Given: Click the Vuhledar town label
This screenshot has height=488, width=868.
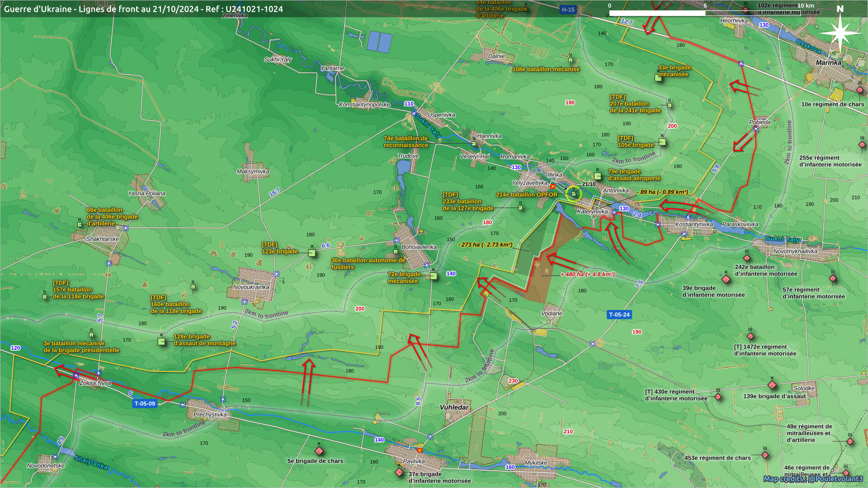Looking at the screenshot, I should pyautogui.click(x=454, y=407).
